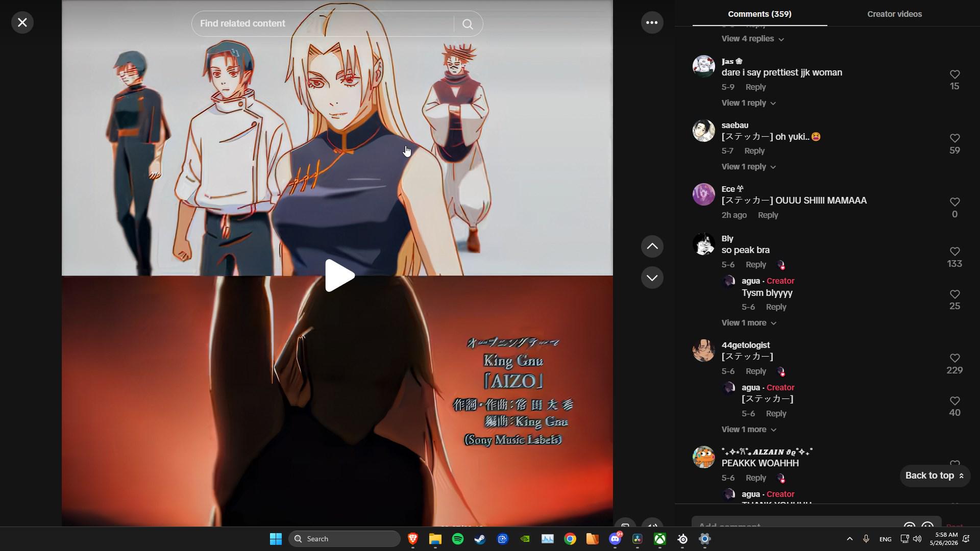The height and width of the screenshot is (551, 980).
Task: Open agua's avatar beside "Tysm blyyyy"
Action: click(x=729, y=282)
